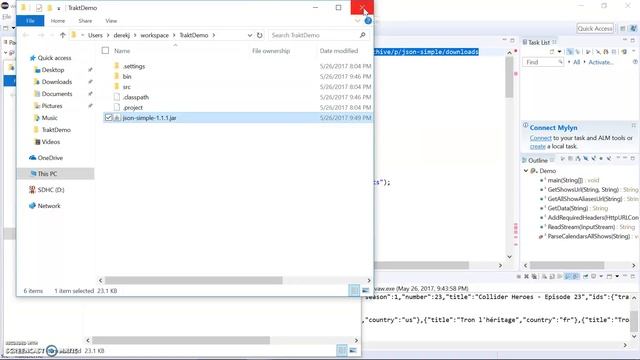Image resolution: width=640 pixels, height=360 pixels.
Task: Click the derekj breadcrumb segment
Action: [x=122, y=35]
